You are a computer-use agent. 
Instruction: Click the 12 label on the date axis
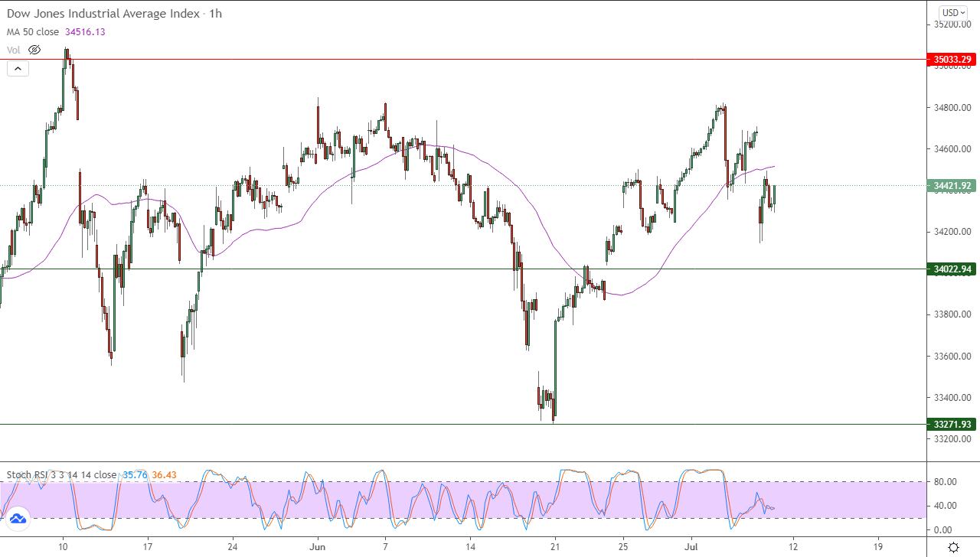pos(792,547)
